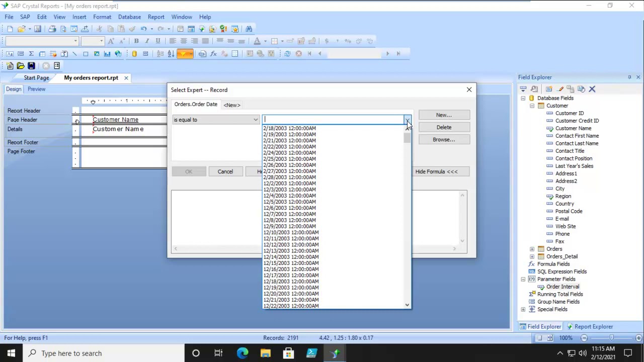Click the Print toolbar icon
644x362 pixels.
click(x=52, y=29)
